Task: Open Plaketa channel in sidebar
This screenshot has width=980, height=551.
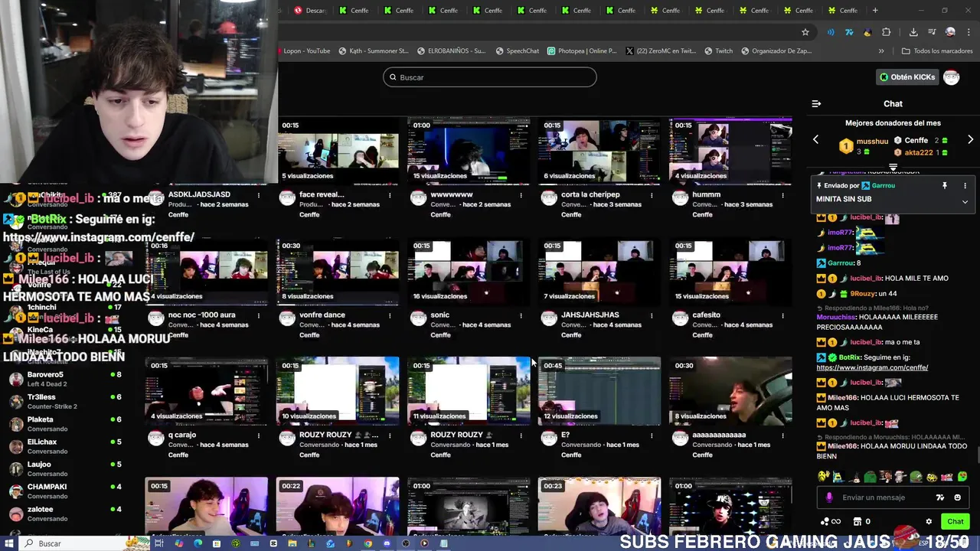Action: [x=65, y=424]
